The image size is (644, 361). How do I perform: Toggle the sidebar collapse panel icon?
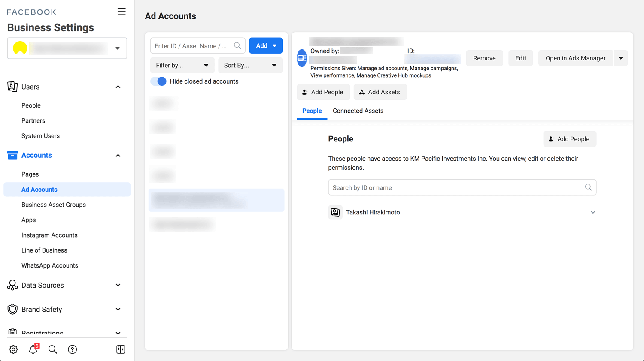pyautogui.click(x=121, y=349)
